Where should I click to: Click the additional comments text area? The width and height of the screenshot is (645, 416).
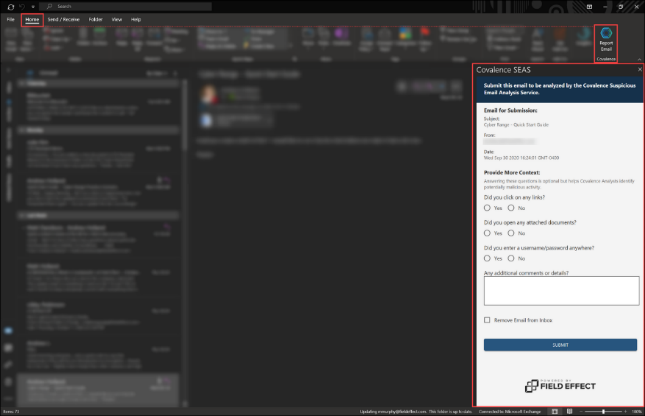[561, 291]
